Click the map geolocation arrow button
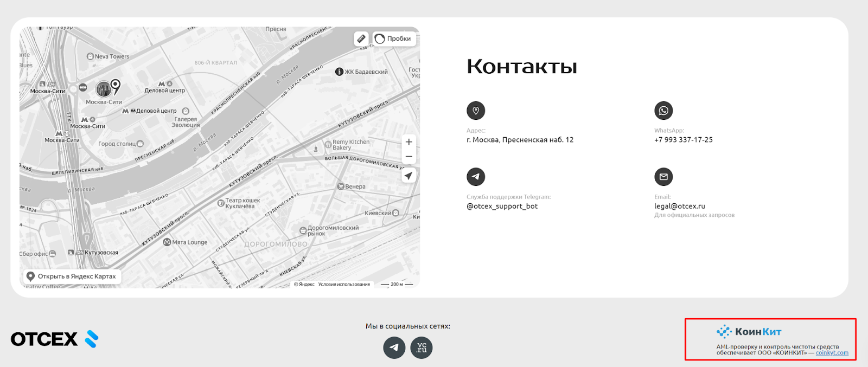 [x=409, y=176]
